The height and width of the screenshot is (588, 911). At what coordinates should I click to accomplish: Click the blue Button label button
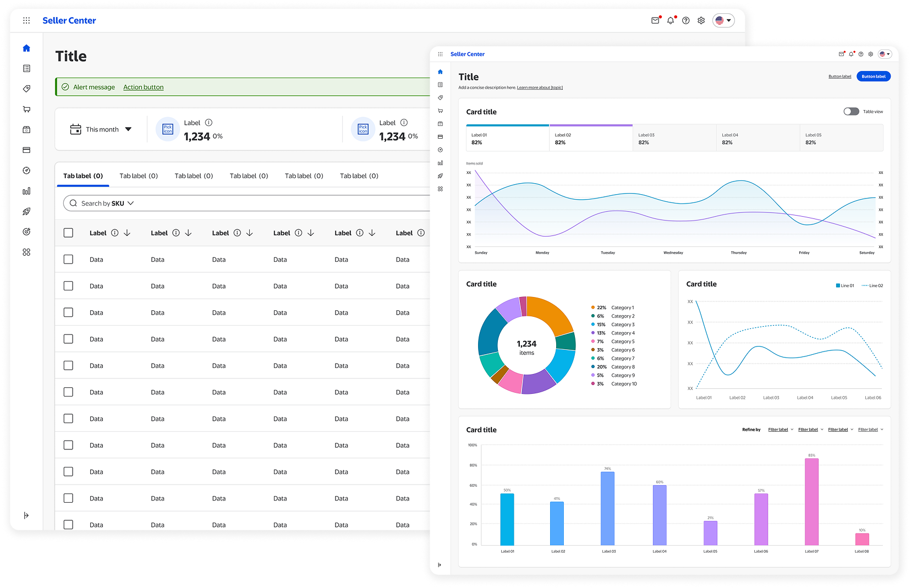pos(873,76)
